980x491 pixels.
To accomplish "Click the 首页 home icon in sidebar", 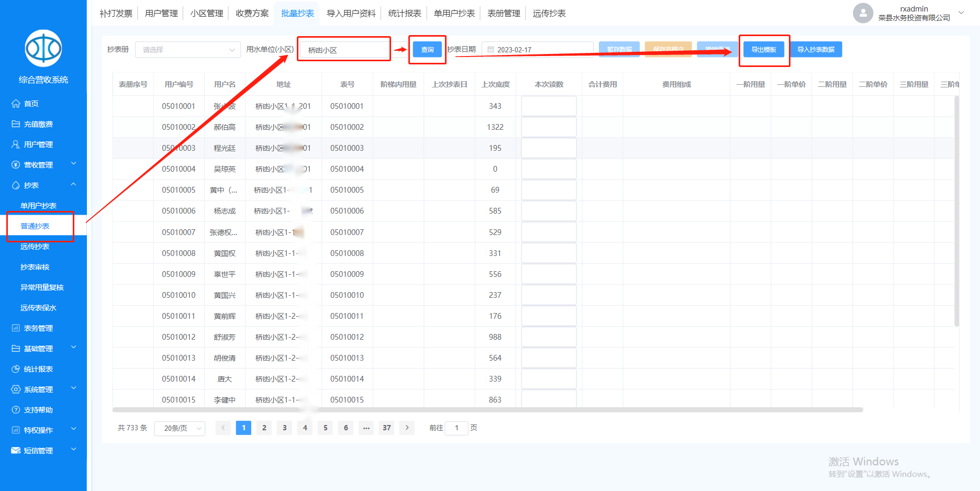I will tap(16, 104).
